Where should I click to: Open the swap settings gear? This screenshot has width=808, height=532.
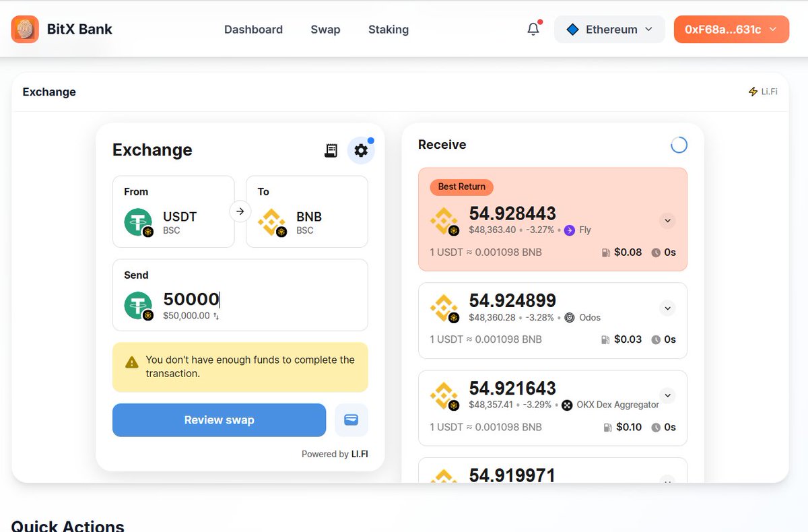(361, 150)
